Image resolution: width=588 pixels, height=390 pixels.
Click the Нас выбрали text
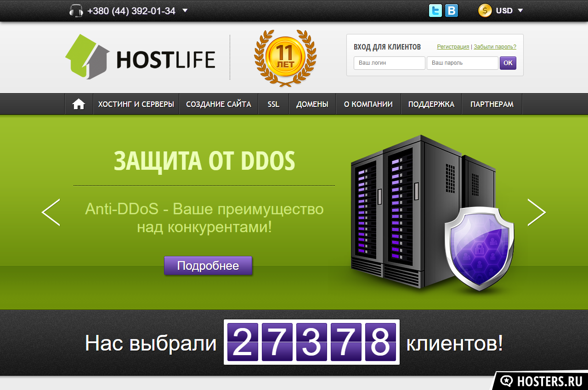point(151,343)
